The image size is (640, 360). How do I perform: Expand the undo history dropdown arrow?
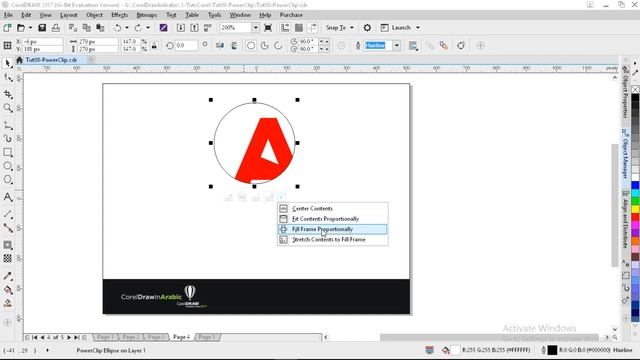coord(127,28)
